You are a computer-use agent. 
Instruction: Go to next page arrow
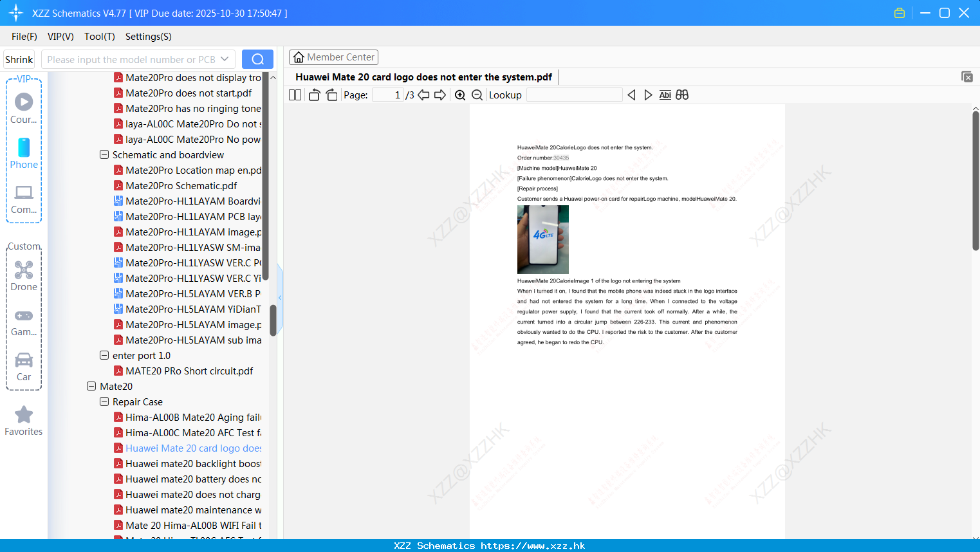(440, 95)
